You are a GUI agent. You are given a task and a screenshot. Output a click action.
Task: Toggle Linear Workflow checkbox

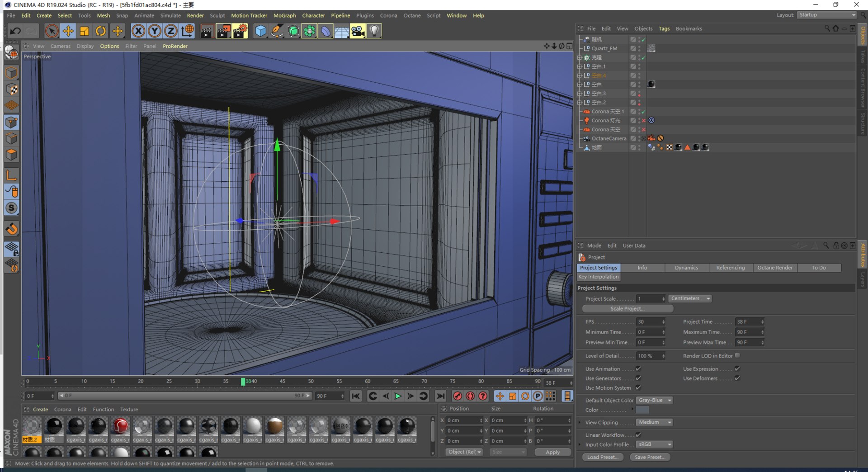(x=638, y=435)
